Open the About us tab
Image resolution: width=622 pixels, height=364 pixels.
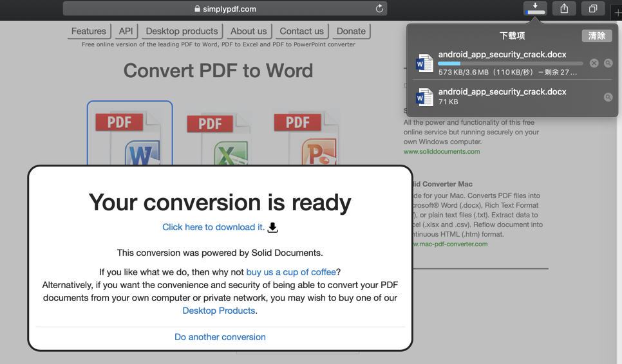(x=249, y=32)
